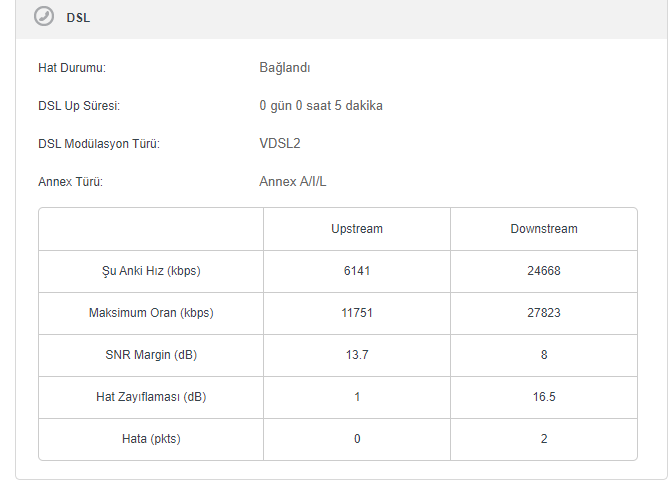
Task: Click upstream maximum rate 11751
Action: click(357, 313)
